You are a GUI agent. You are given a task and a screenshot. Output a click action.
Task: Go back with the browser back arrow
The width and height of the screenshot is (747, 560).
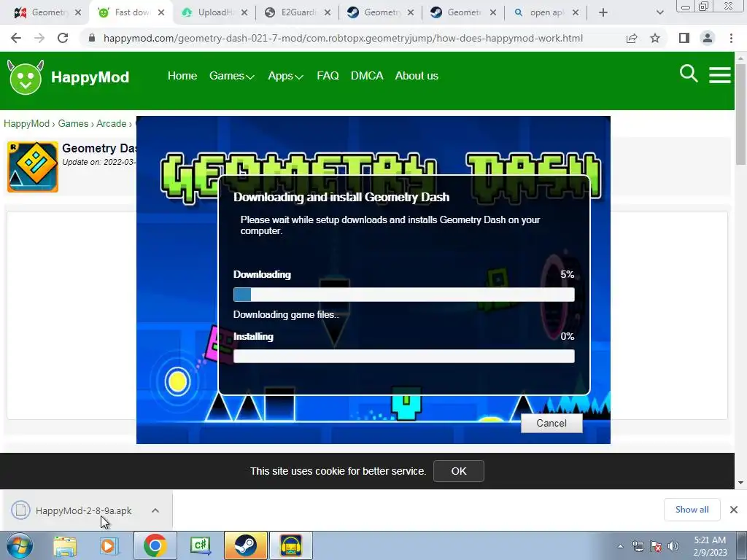16,38
